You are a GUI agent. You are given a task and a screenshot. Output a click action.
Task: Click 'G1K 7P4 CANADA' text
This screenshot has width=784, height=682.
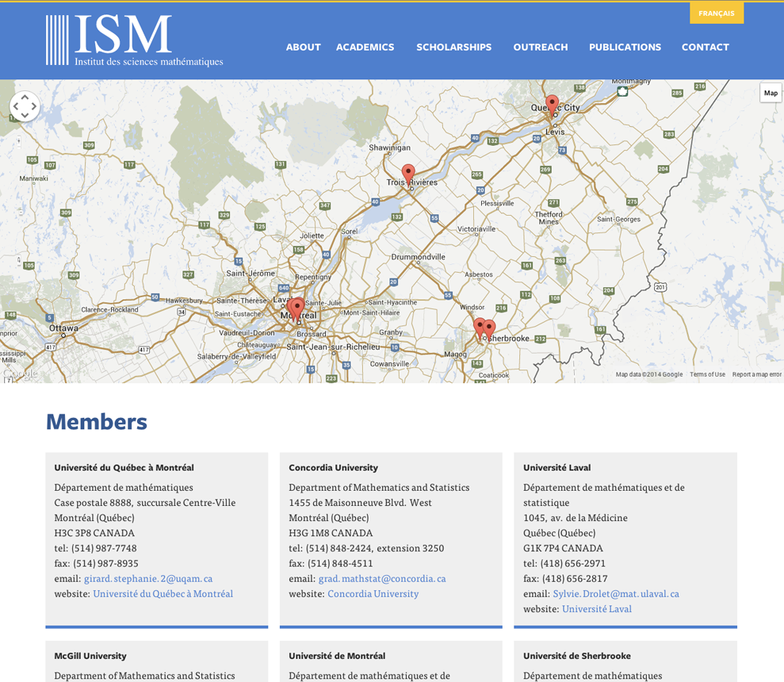coord(563,549)
